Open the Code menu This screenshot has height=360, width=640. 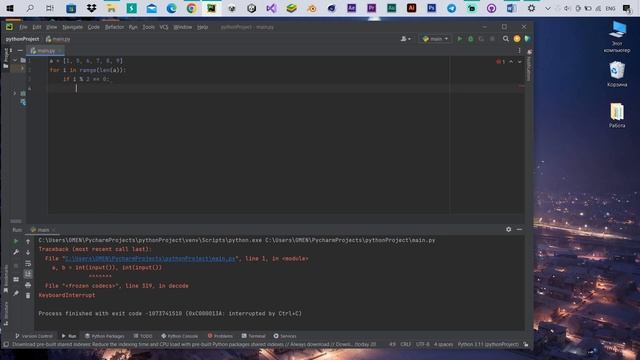pyautogui.click(x=93, y=27)
